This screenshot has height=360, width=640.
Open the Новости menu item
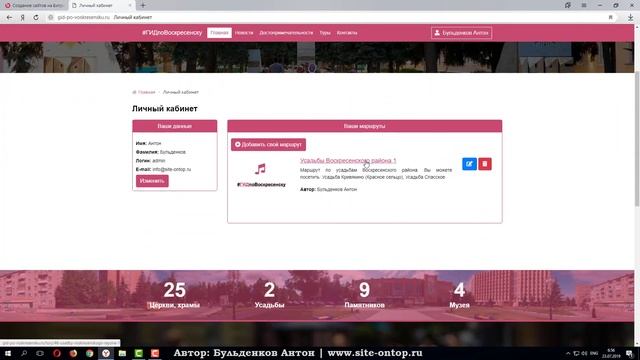coord(244,33)
